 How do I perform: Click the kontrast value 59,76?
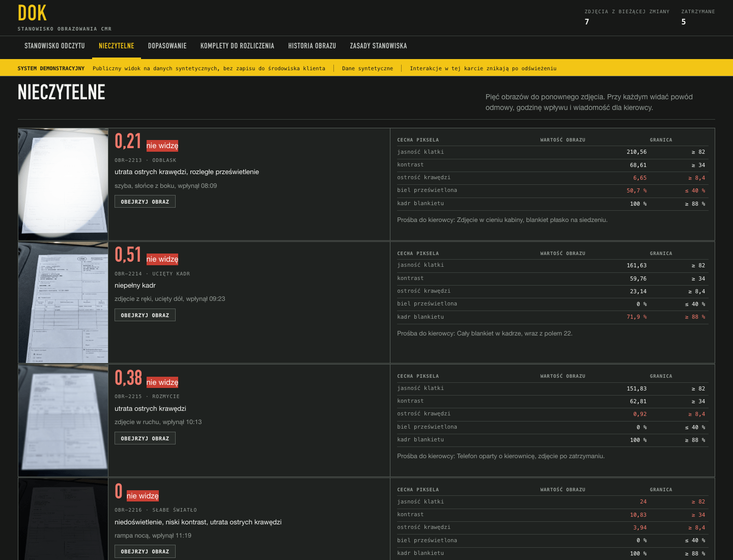coord(638,278)
